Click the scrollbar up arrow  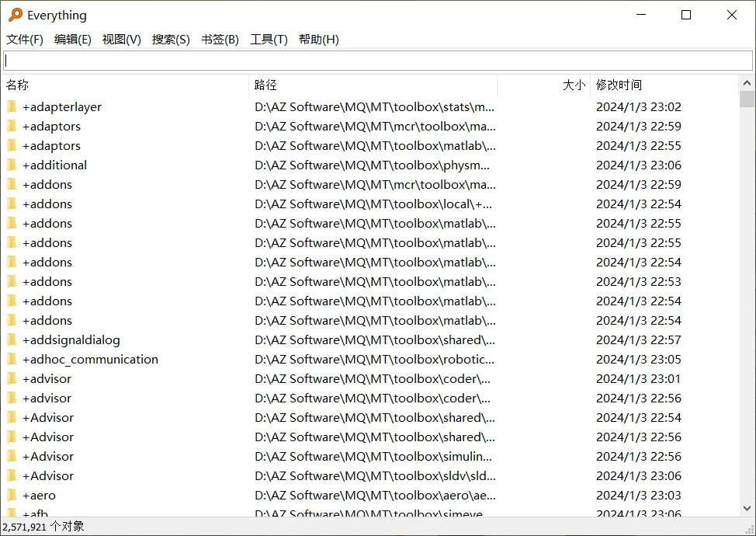click(x=747, y=83)
